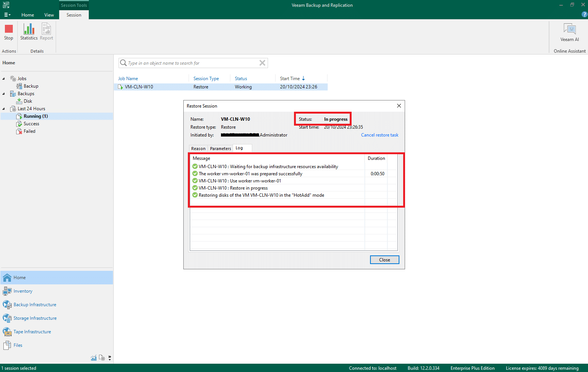
Task: Click 'Connected to: localhost' in status bar
Action: click(x=372, y=368)
